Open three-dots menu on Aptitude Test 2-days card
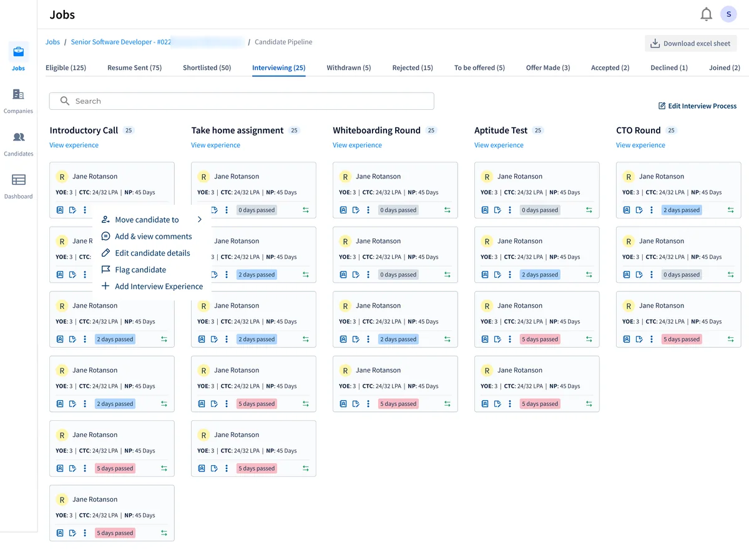 tap(510, 275)
